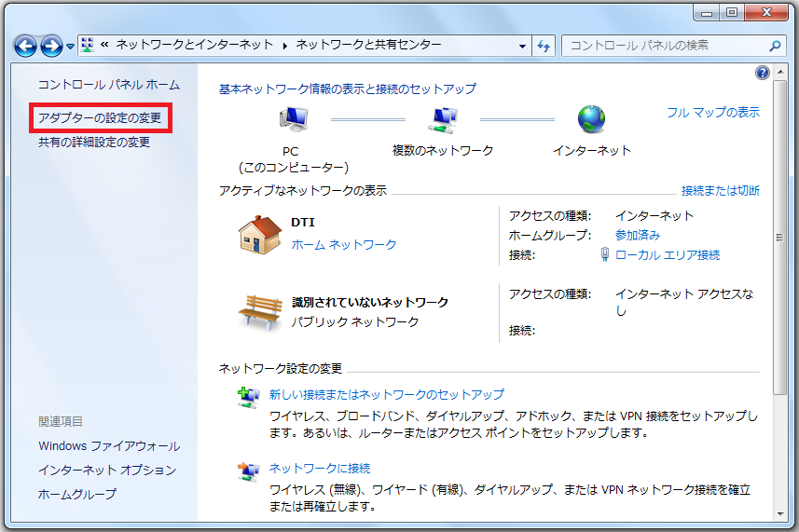This screenshot has height=532, width=799.
Task: Click 基本ネットワーク情報の表示と接続のセットアップ heading
Action: (x=348, y=89)
